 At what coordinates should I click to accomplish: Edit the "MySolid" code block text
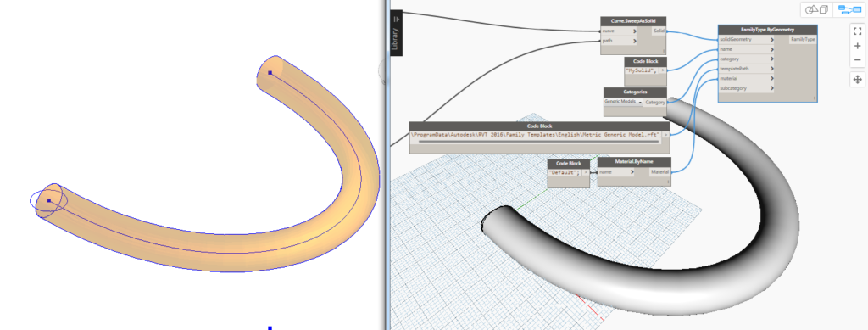coord(642,70)
